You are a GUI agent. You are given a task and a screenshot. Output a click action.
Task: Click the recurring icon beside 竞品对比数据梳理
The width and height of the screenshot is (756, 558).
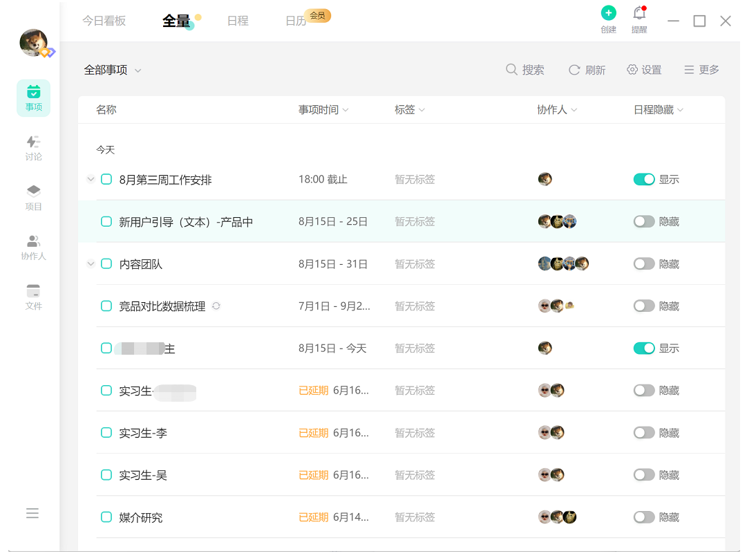click(x=216, y=306)
